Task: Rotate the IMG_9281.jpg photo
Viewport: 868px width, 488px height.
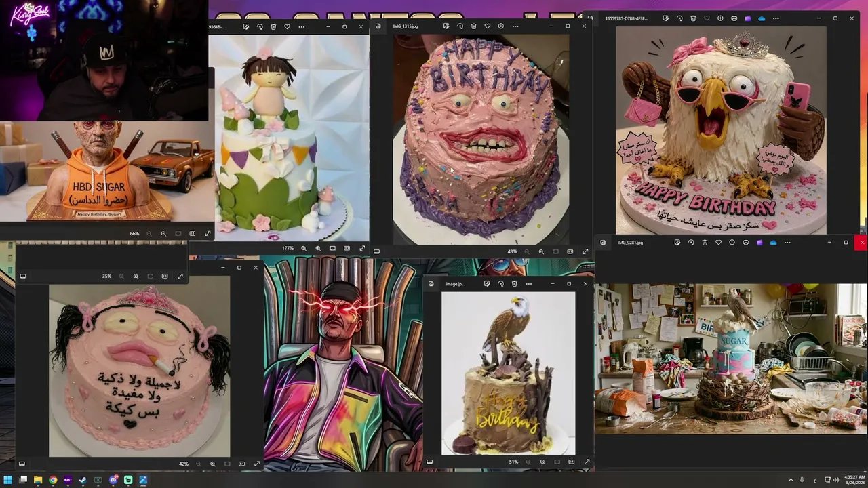Action: point(691,243)
